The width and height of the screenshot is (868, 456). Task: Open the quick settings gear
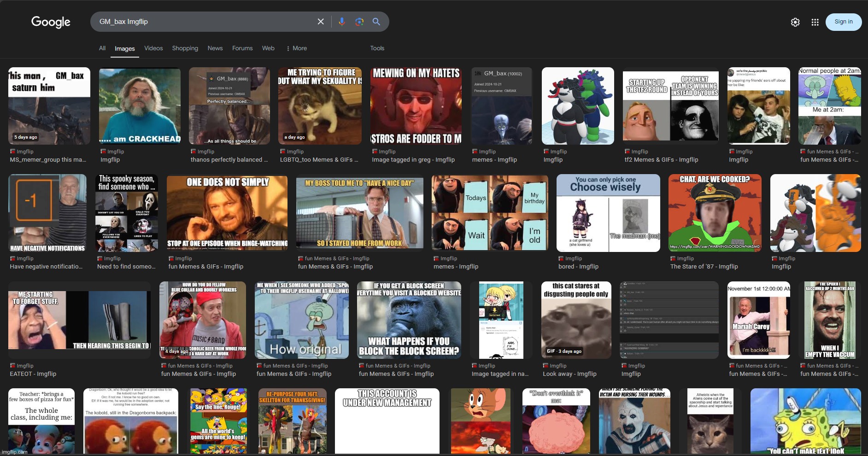795,22
